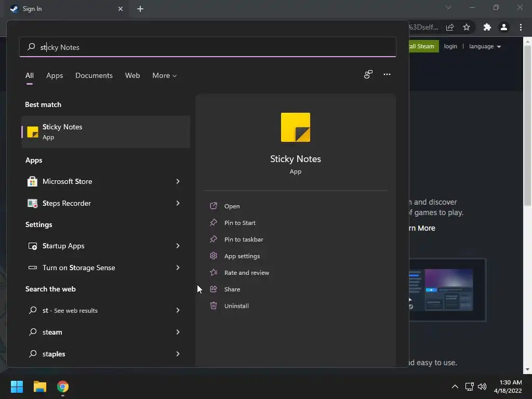Open File Explorer from taskbar

point(39,387)
